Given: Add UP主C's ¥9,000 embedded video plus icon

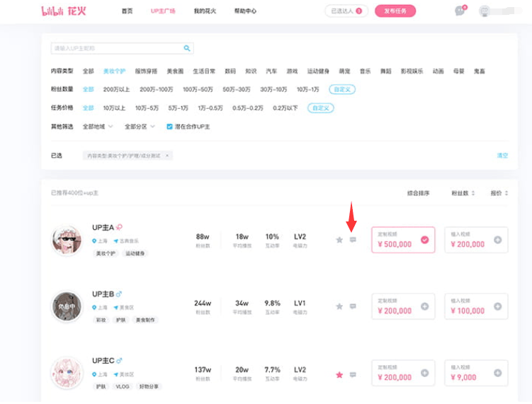Looking at the screenshot, I should coord(498,373).
